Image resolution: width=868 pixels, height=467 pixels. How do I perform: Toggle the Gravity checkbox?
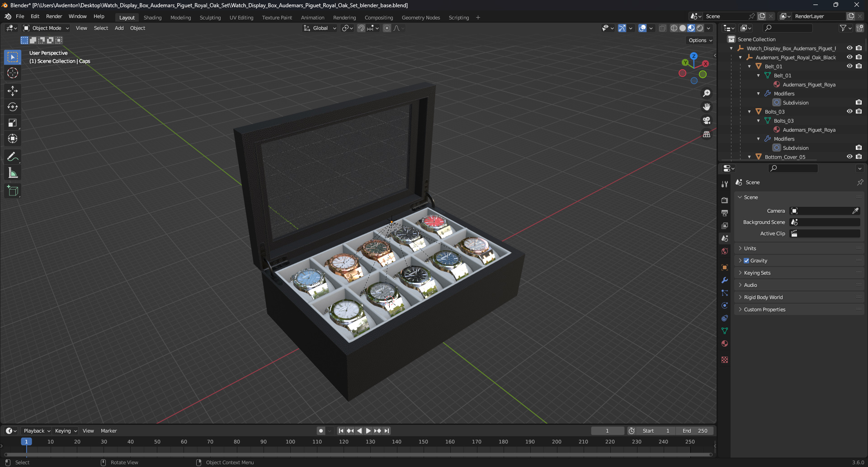(x=746, y=261)
